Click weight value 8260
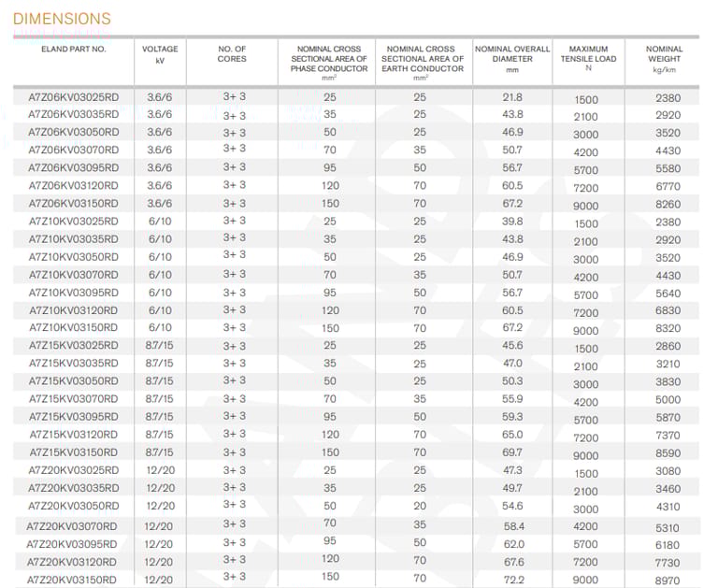This screenshot has width=718, height=588. pos(668,204)
